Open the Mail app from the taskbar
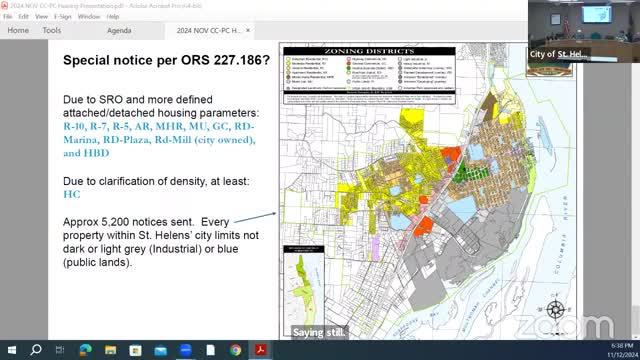The width and height of the screenshot is (640, 360). (x=160, y=350)
